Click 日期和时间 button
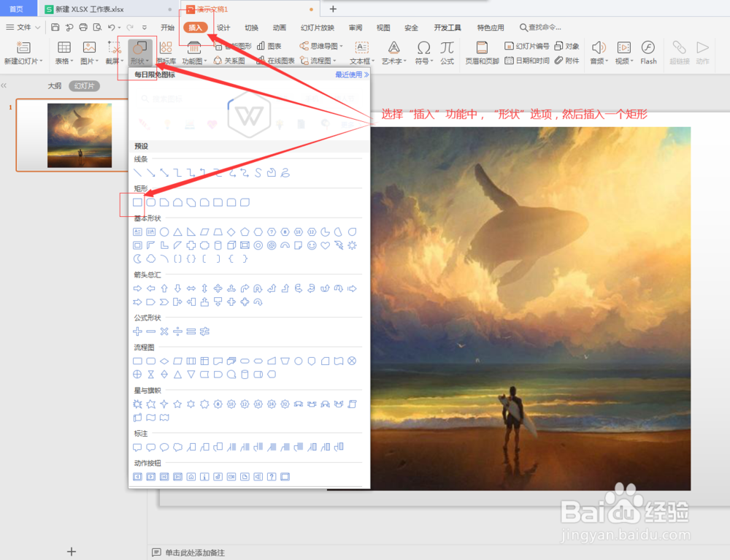Viewport: 730px width, 560px height. [527, 61]
